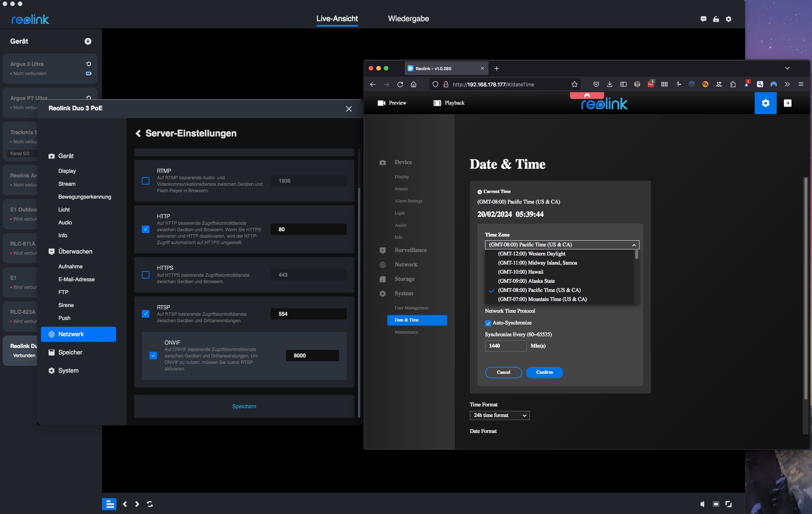Click the Synchronize Every minutes field
The image size is (812, 514).
pos(505,346)
